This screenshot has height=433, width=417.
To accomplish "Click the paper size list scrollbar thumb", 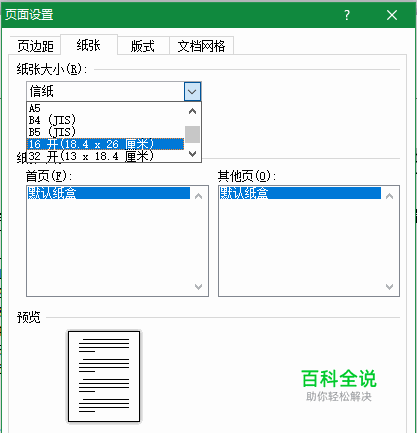I will click(192, 134).
